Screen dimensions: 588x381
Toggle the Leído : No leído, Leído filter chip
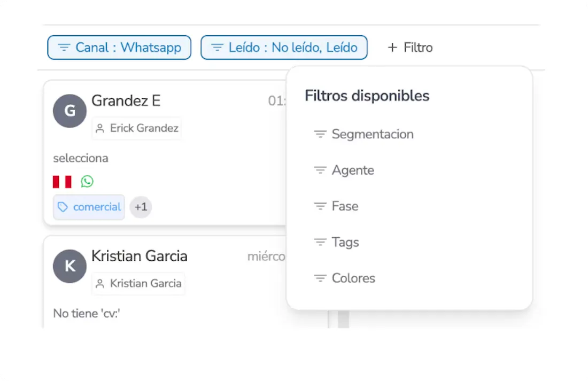click(x=284, y=48)
